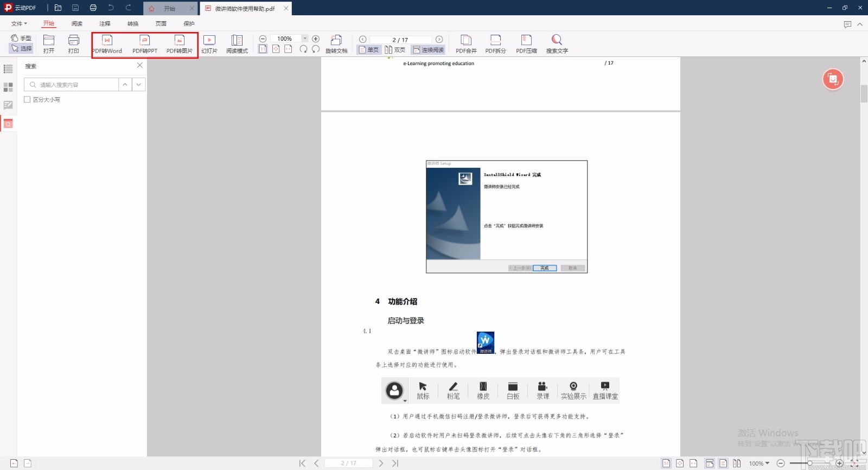Viewport: 868px width, 470px height.
Task: Open the 文件 menu dropdown
Action: (x=19, y=24)
